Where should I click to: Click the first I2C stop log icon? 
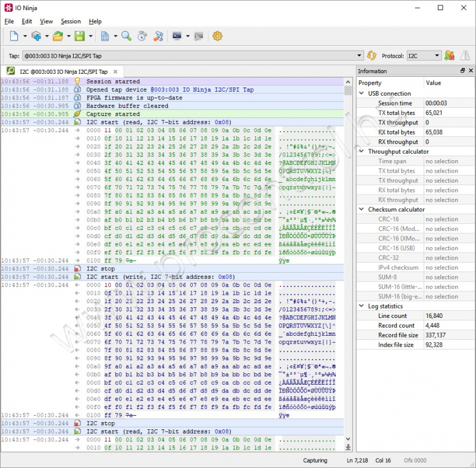(x=77, y=269)
